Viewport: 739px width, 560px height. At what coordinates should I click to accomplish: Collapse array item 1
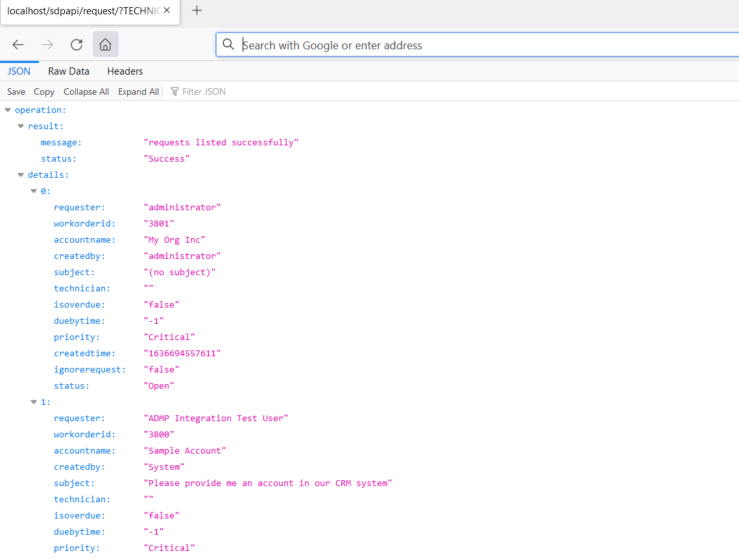point(34,402)
